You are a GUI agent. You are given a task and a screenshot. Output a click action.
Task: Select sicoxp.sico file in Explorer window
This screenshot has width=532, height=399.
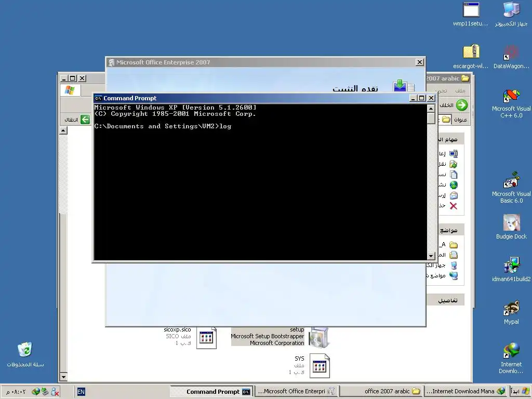coord(207,338)
